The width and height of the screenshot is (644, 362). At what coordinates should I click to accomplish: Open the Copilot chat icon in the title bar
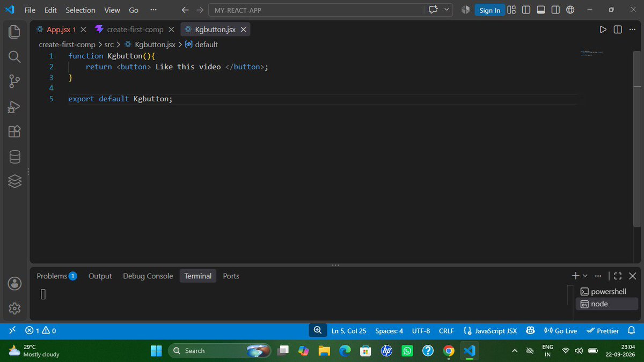point(433,10)
